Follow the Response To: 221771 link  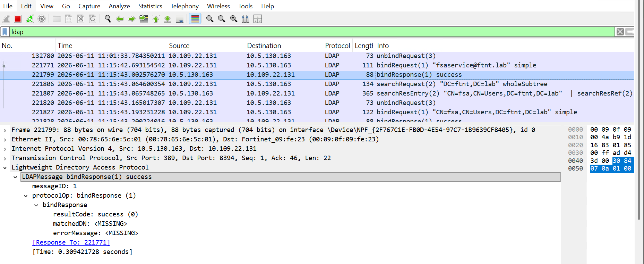[x=71, y=242]
